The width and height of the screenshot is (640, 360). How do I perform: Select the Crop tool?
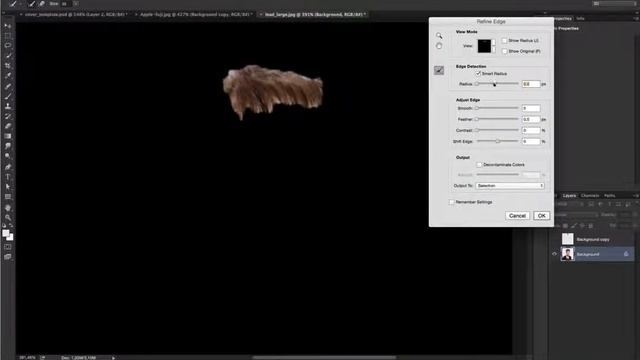[x=8, y=66]
